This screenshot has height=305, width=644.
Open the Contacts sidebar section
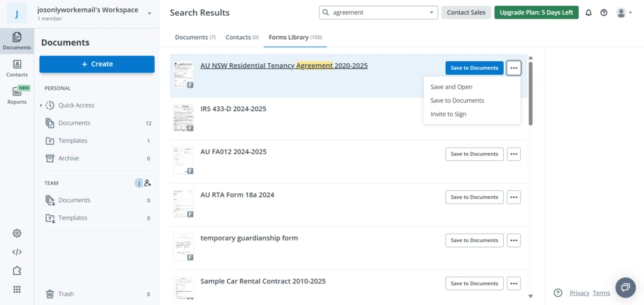(17, 68)
